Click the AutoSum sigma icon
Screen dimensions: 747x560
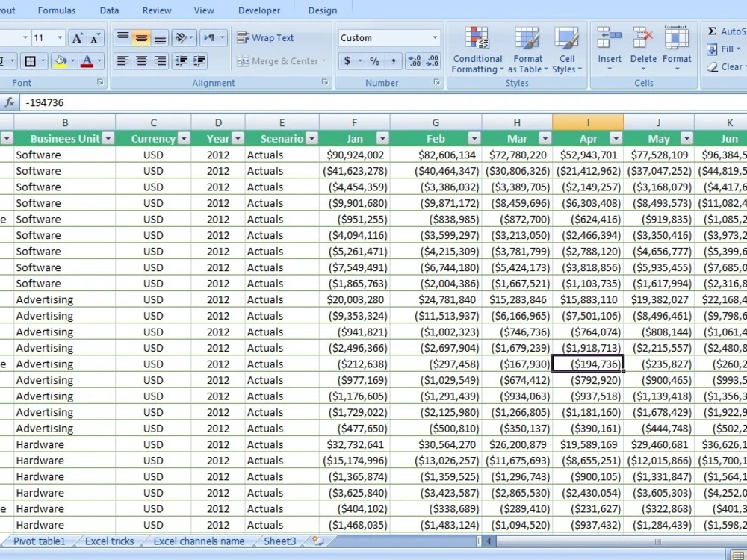[x=712, y=31]
